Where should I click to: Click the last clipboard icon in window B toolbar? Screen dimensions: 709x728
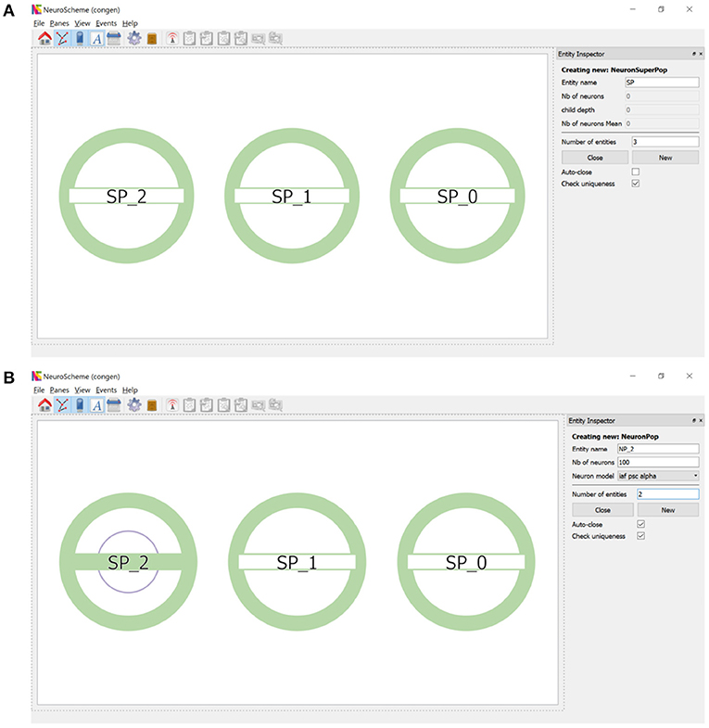click(x=241, y=405)
